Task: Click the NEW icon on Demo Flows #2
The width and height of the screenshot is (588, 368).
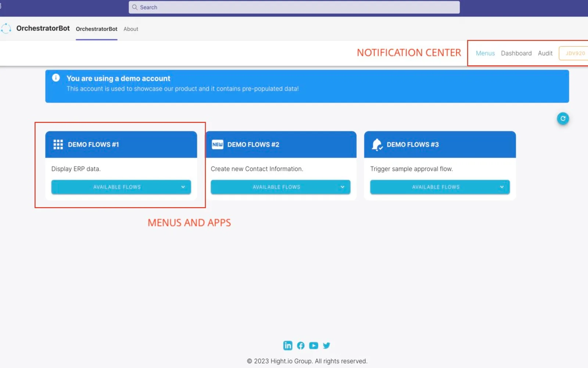Action: tap(218, 144)
